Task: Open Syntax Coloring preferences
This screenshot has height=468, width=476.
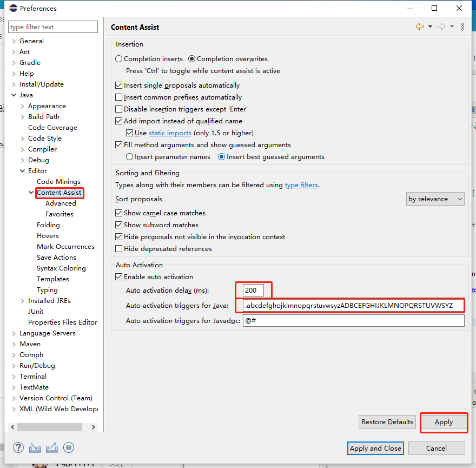Action: [x=61, y=268]
